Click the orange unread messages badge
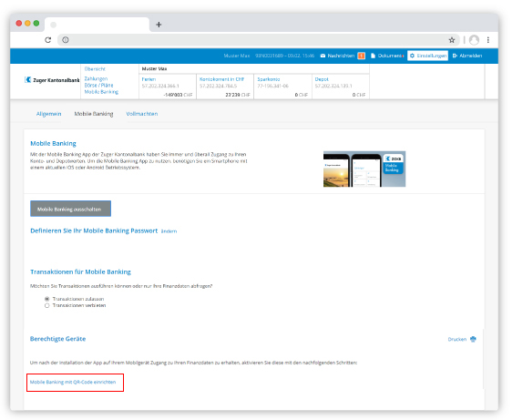This screenshot has height=420, width=523. pyautogui.click(x=361, y=56)
